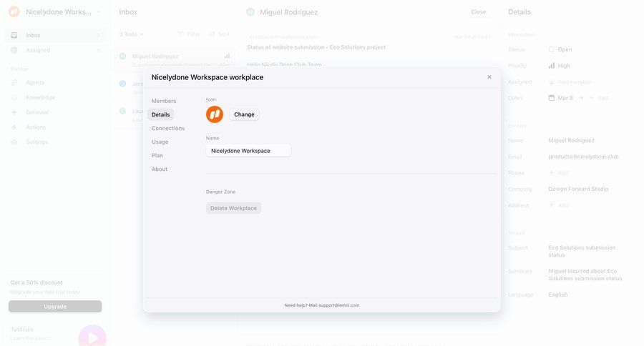644x346 pixels.
Task: Close the workplace settings modal
Action: click(x=489, y=77)
